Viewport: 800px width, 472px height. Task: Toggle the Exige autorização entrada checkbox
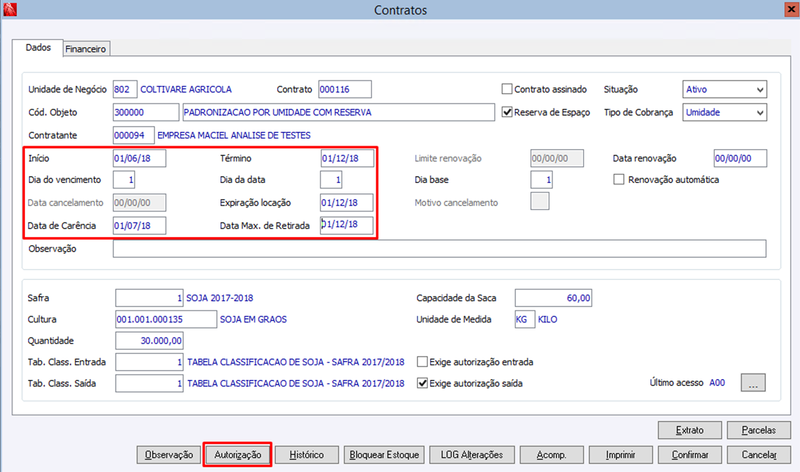click(x=422, y=362)
